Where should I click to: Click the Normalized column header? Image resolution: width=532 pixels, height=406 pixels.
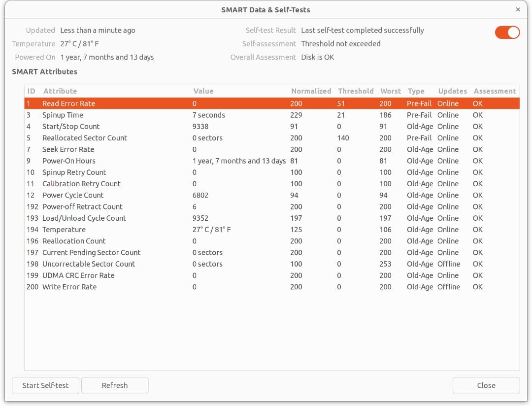tap(311, 91)
